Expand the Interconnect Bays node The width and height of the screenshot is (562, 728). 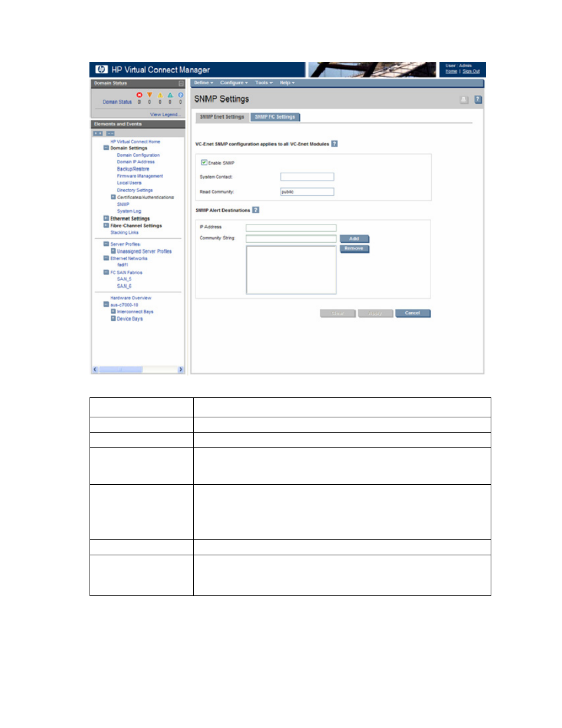113,311
